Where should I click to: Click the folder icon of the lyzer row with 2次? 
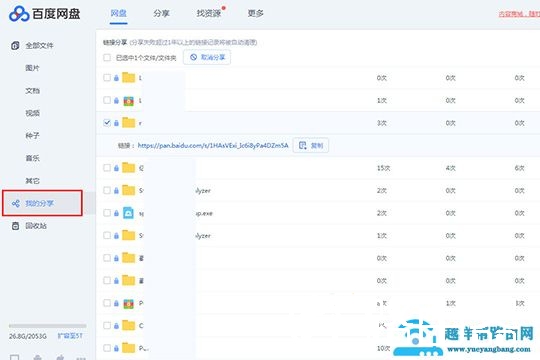click(x=128, y=190)
